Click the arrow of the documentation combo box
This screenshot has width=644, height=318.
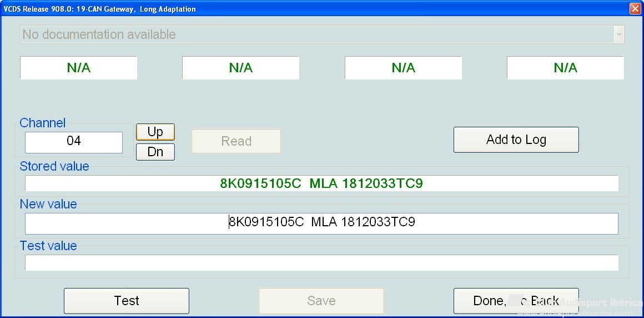[618, 34]
